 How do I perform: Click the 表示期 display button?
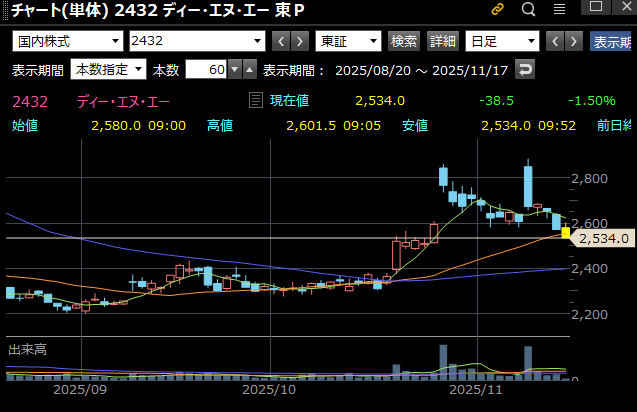click(x=612, y=42)
